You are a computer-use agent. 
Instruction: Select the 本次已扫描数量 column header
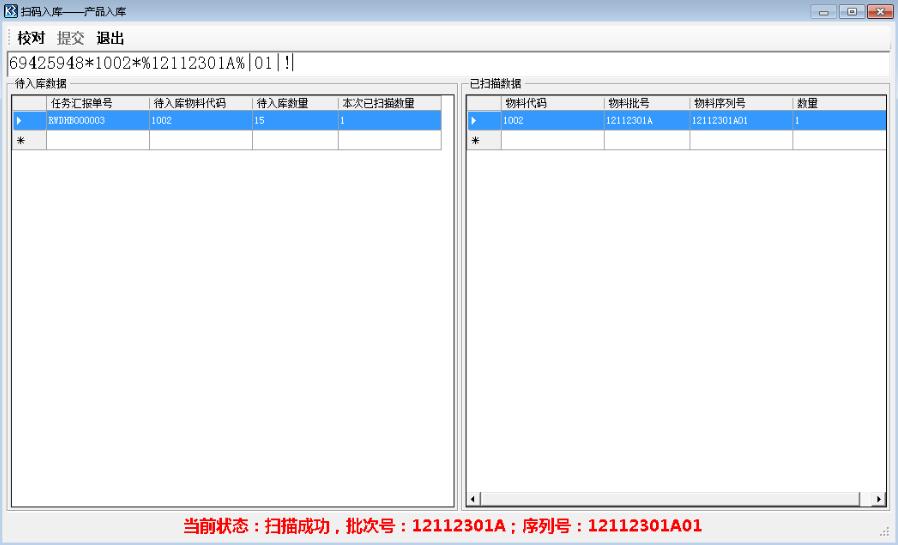390,103
